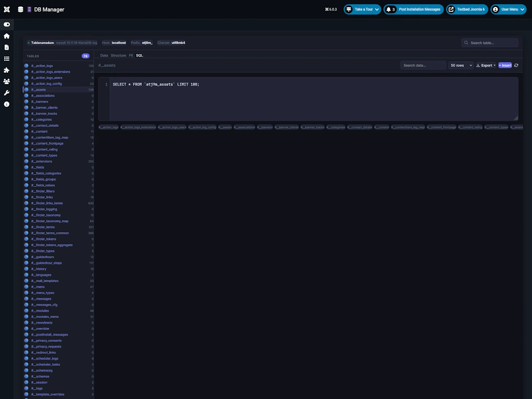Screen dimensions: 532x399
Task: Insert #__action_logs chip below editor
Action: (109, 127)
